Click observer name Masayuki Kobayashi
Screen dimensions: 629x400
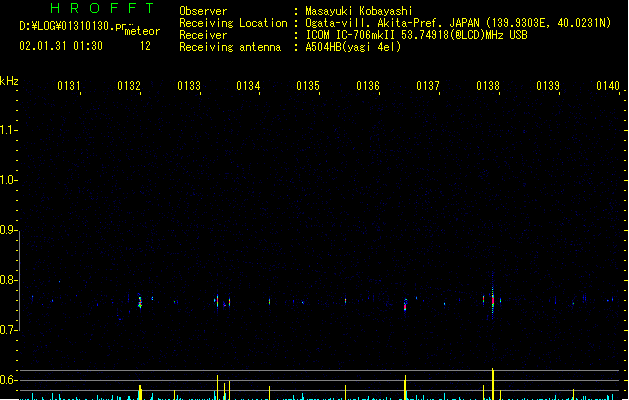tap(359, 11)
